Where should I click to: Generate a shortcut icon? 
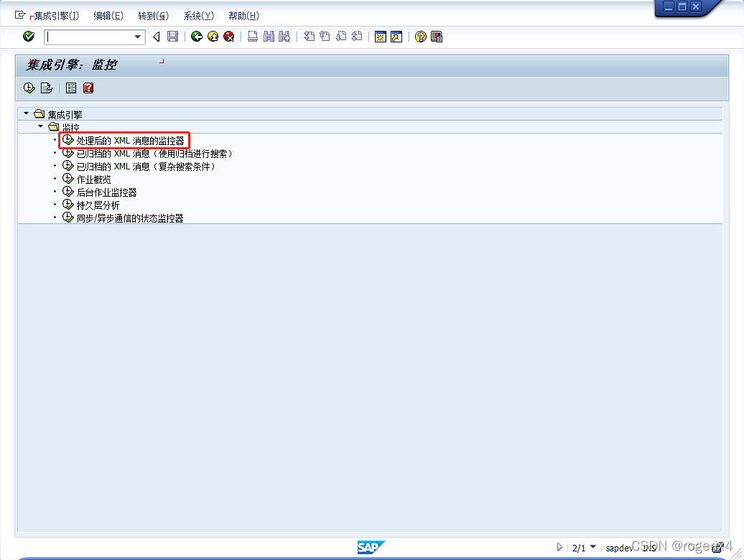point(396,37)
